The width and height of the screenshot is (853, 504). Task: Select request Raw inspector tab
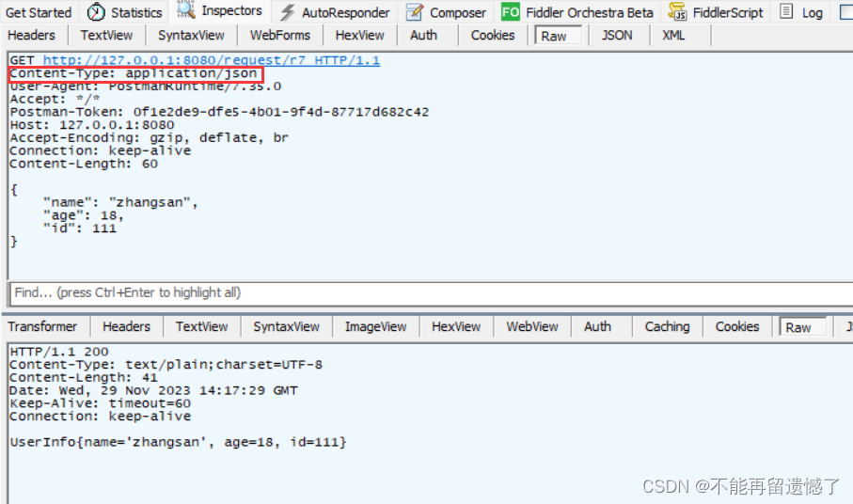coord(559,36)
